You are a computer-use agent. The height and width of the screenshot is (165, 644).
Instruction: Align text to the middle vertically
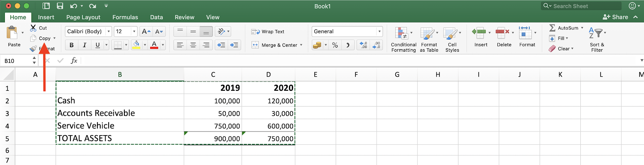193,31
